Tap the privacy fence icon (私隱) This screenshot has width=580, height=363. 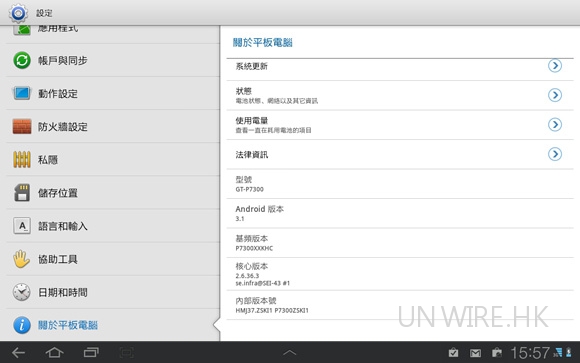22,159
